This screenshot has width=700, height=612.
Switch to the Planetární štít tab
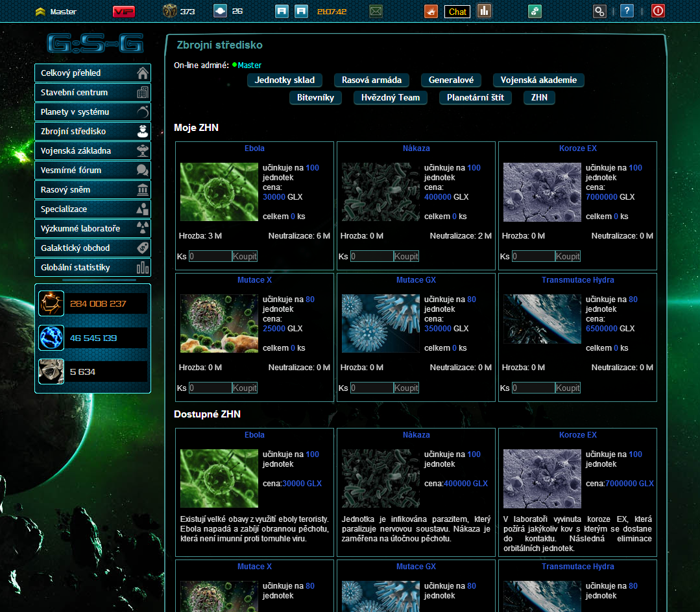click(x=476, y=98)
